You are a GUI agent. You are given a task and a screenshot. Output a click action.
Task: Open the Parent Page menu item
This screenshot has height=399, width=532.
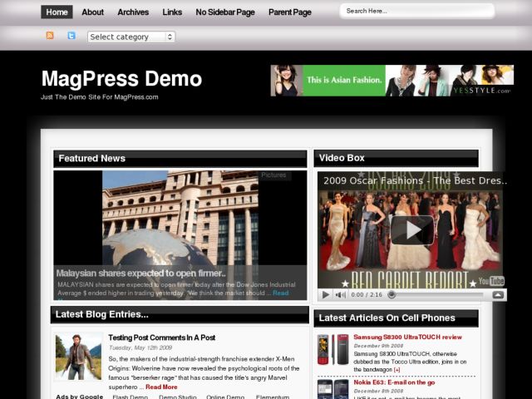click(x=290, y=12)
